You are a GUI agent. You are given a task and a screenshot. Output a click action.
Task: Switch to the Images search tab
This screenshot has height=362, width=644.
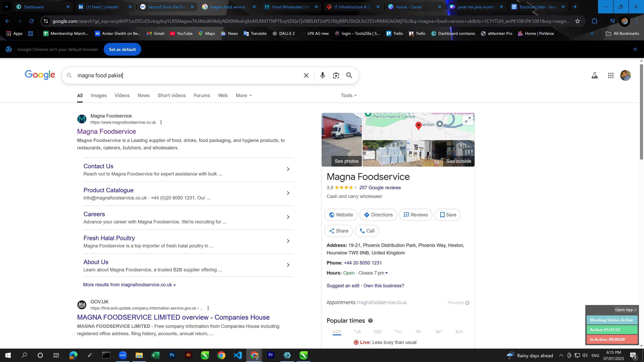coord(98,95)
